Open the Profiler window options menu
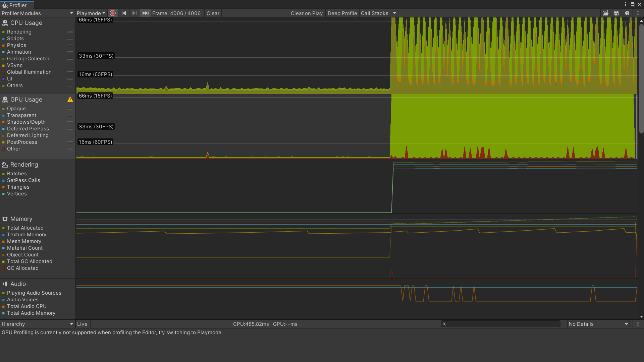The height and width of the screenshot is (362, 644). click(626, 4)
